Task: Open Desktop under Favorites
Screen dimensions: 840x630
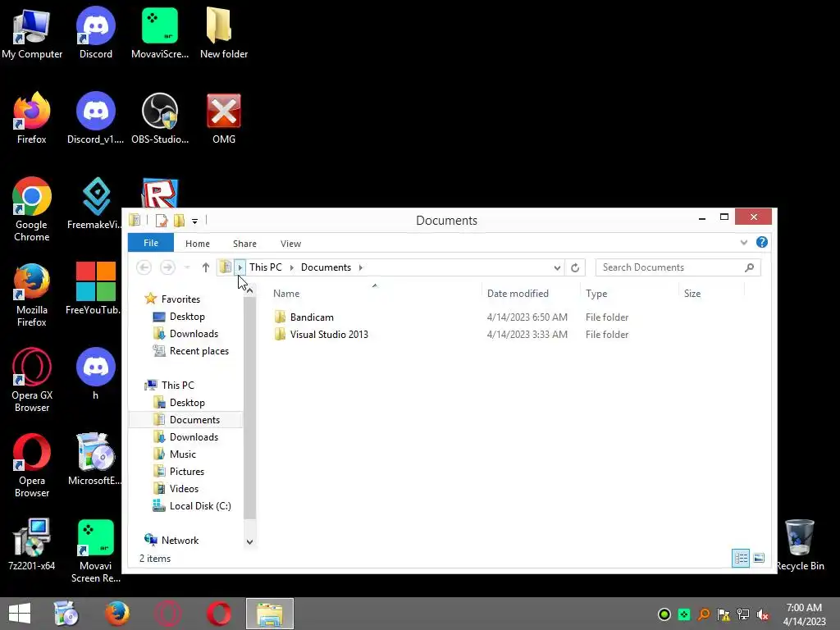Action: pos(187,317)
